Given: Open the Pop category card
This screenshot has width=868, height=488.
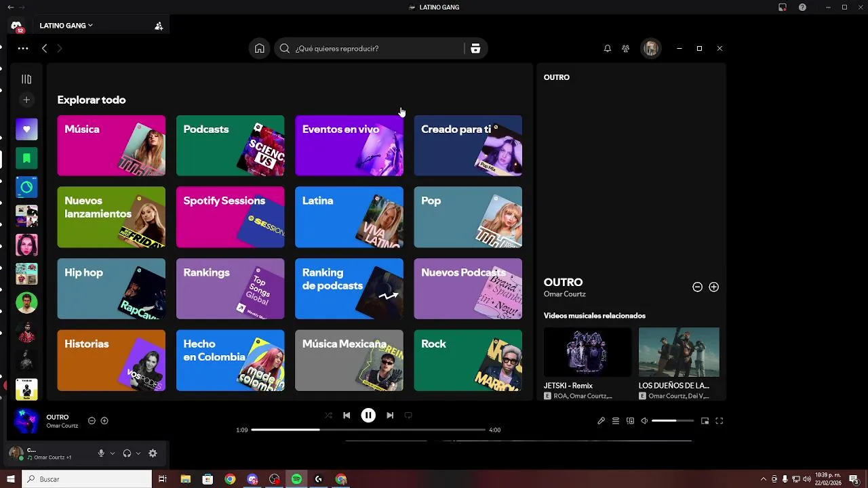Looking at the screenshot, I should (468, 217).
